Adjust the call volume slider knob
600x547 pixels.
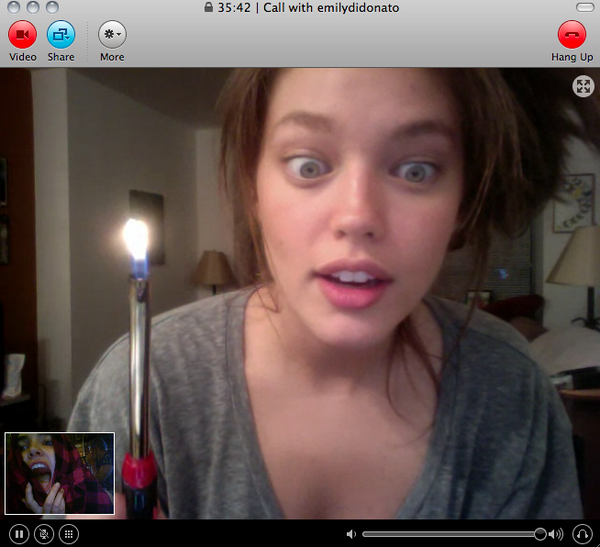point(540,534)
